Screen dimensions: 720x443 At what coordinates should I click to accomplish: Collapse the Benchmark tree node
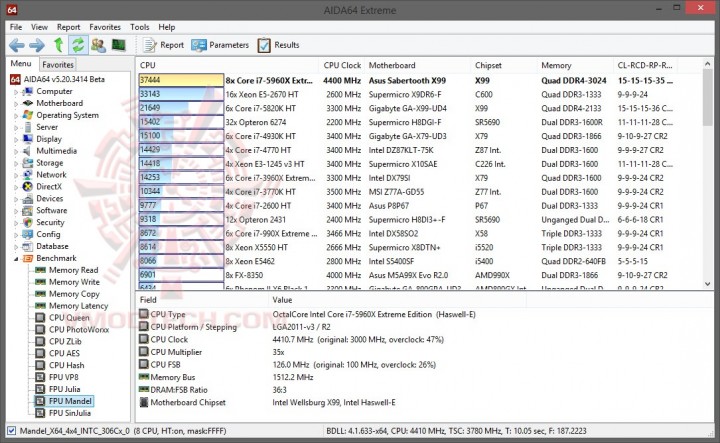[x=16, y=259]
